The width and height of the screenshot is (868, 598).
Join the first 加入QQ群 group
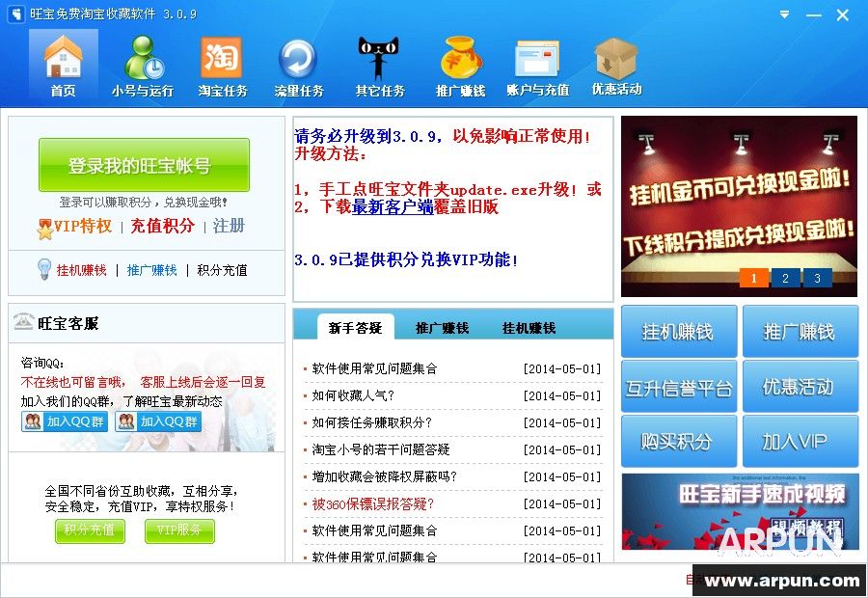click(x=63, y=421)
